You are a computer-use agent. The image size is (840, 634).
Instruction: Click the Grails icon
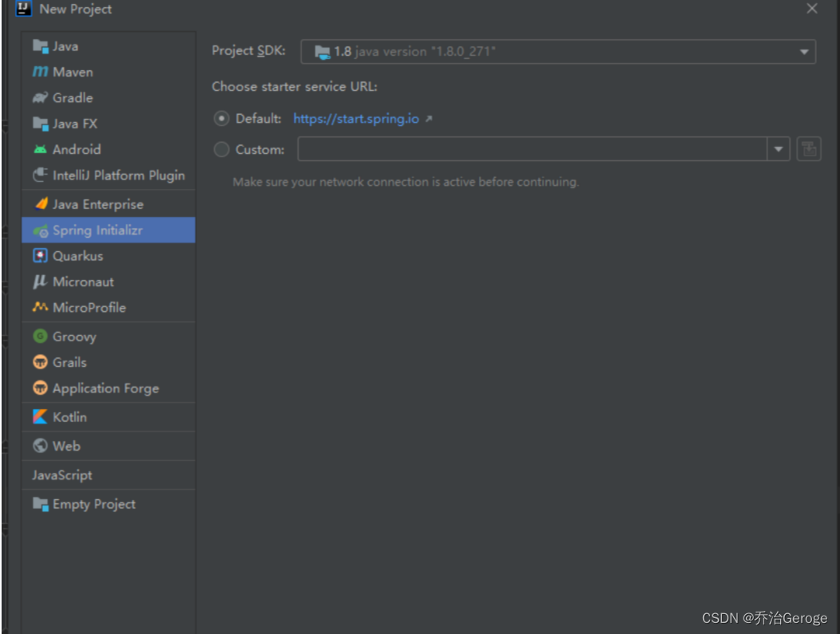pos(40,362)
